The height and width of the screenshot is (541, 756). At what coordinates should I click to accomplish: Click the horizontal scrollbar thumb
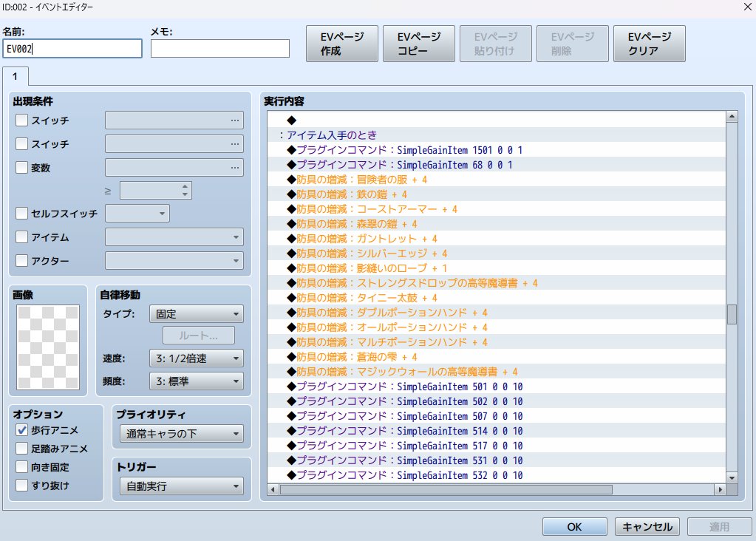pos(446,489)
